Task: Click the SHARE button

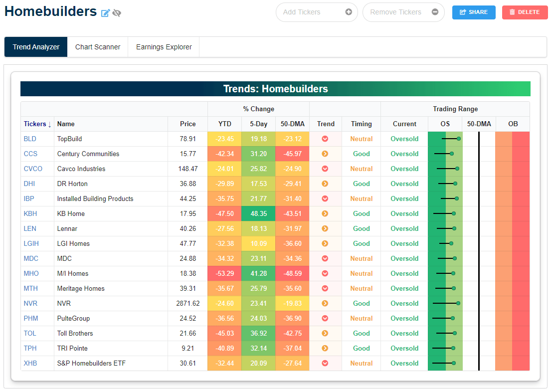Action: tap(473, 12)
